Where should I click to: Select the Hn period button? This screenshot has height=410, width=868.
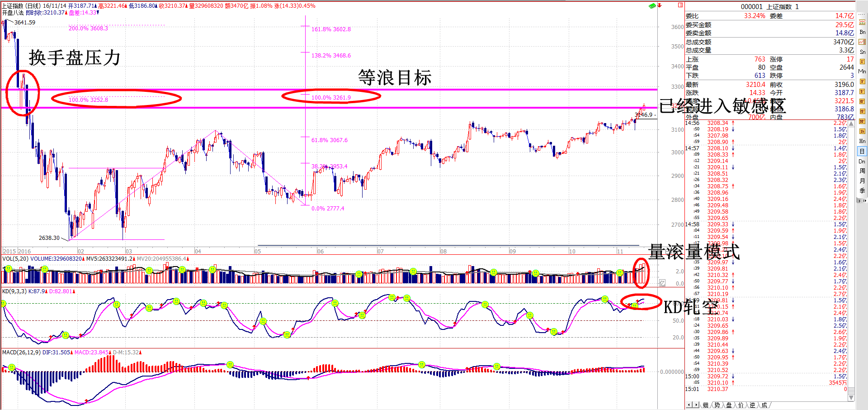click(862, 141)
